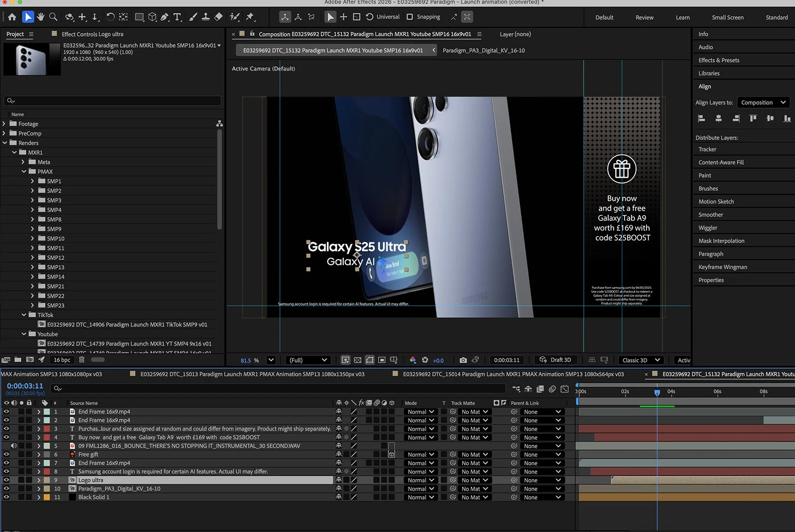
Task: Select the Brush tool
Action: [x=193, y=17]
